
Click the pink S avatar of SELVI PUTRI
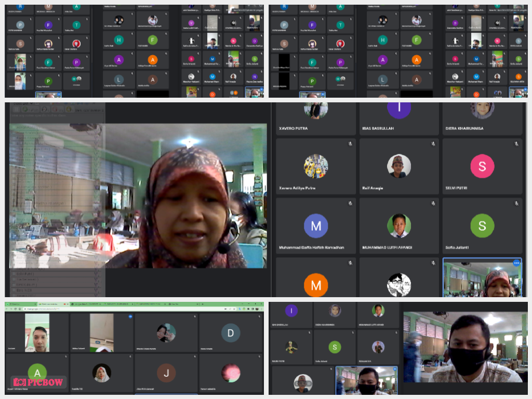(482, 166)
